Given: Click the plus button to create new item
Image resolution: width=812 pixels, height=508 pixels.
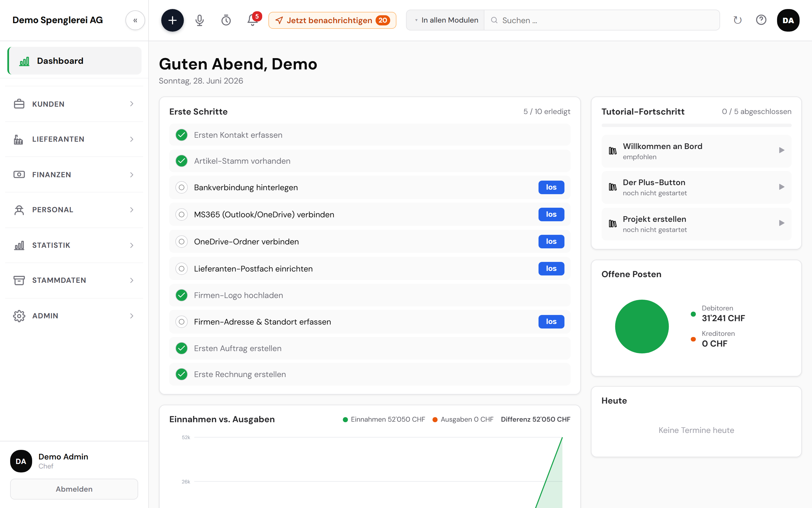Looking at the screenshot, I should point(172,20).
